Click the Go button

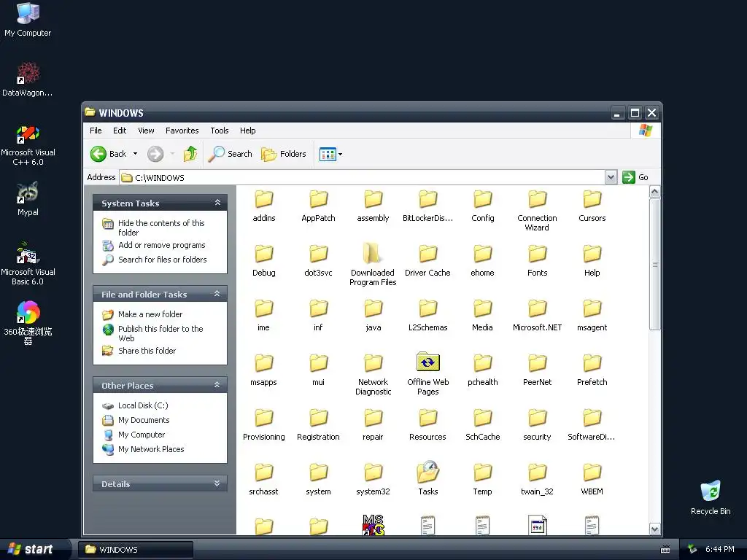(x=635, y=178)
